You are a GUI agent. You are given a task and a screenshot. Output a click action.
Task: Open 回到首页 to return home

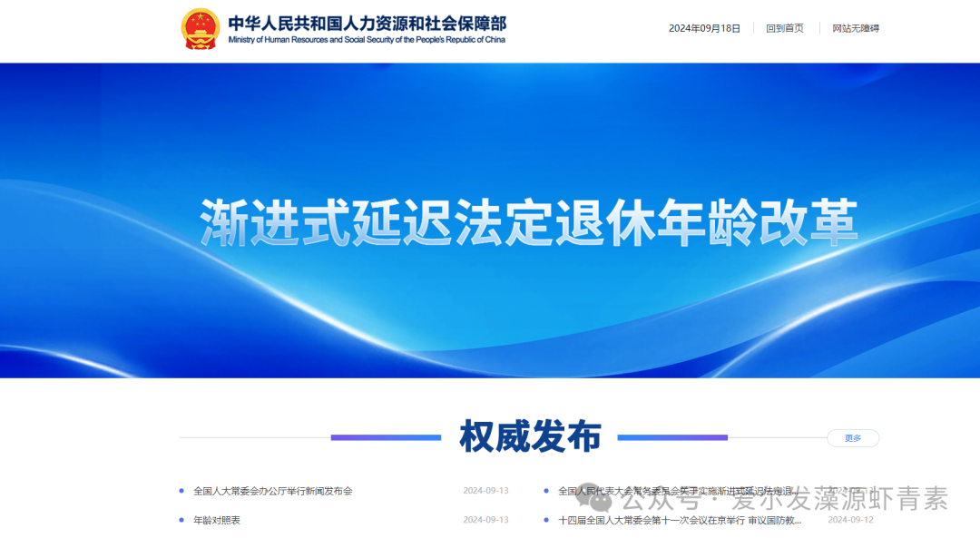coord(784,28)
